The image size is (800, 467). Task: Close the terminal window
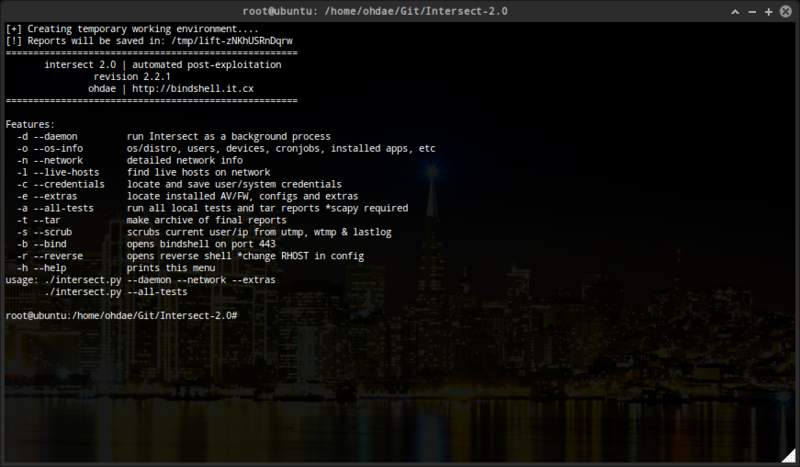point(786,11)
